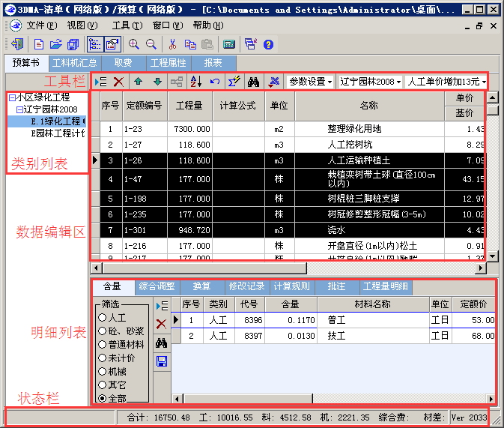Screen dimensions: 504x428
Task: Switch to the 取费 tab
Action: tap(123, 63)
